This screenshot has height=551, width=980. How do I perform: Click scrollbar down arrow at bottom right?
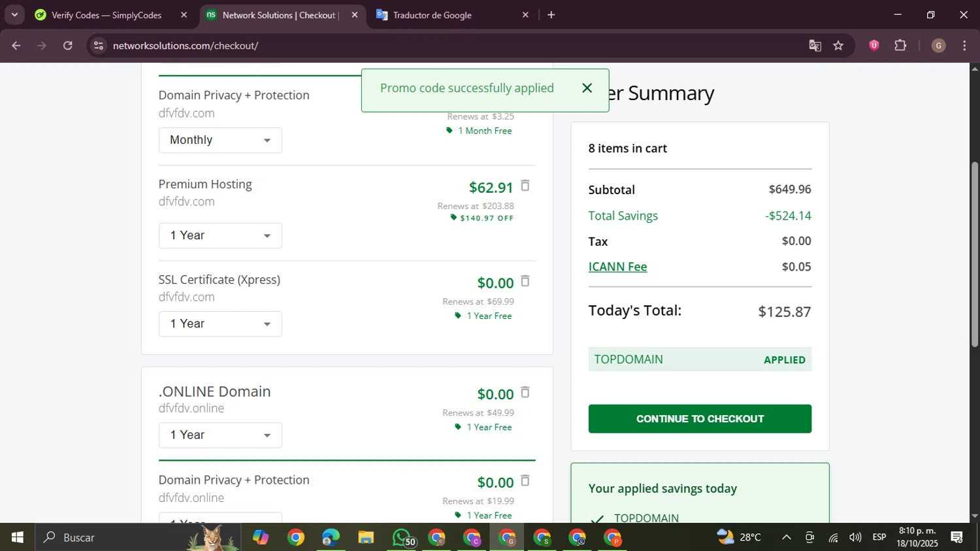point(974,516)
